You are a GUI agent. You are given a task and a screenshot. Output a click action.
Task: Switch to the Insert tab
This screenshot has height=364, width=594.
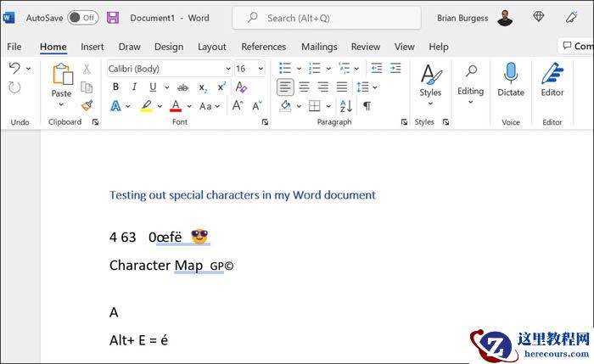click(92, 47)
